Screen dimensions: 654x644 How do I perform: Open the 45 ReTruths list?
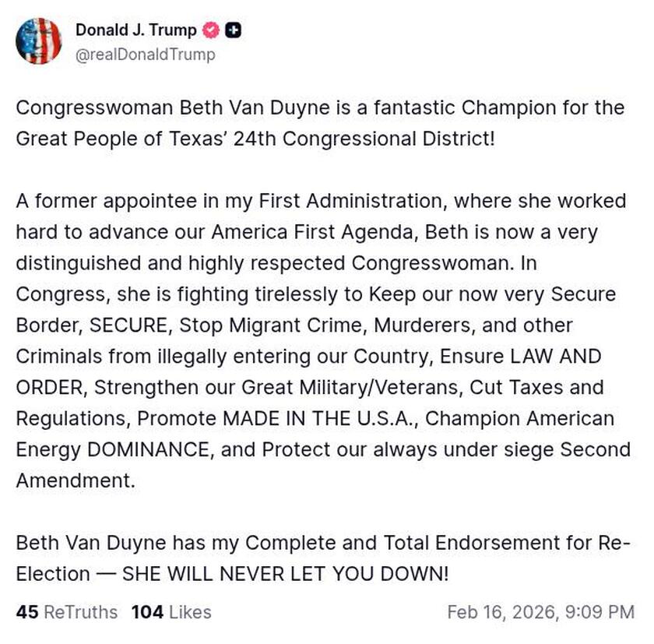click(x=66, y=612)
